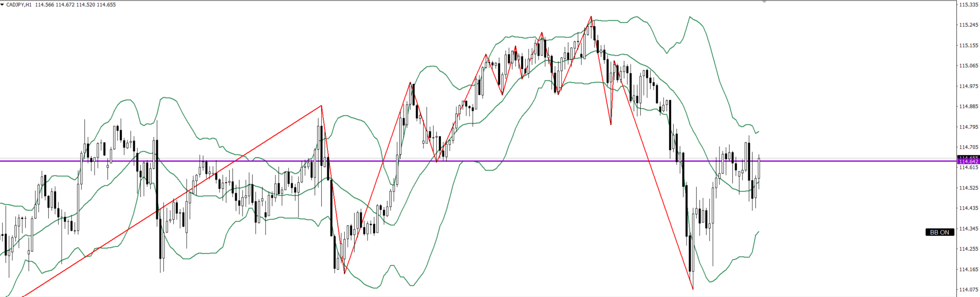This screenshot has height=297, width=980.
Task: Click the open price 114.566 in header
Action: click(x=45, y=5)
